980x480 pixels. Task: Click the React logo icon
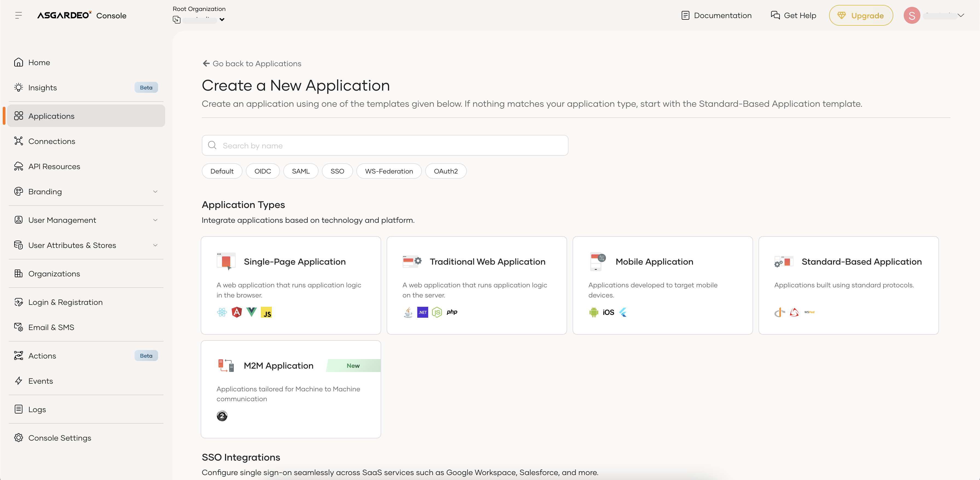click(222, 313)
